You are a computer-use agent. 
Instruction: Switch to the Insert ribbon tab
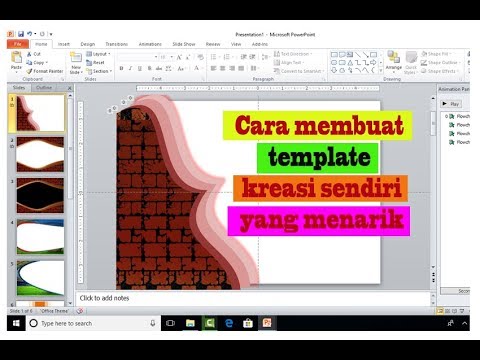[x=64, y=44]
